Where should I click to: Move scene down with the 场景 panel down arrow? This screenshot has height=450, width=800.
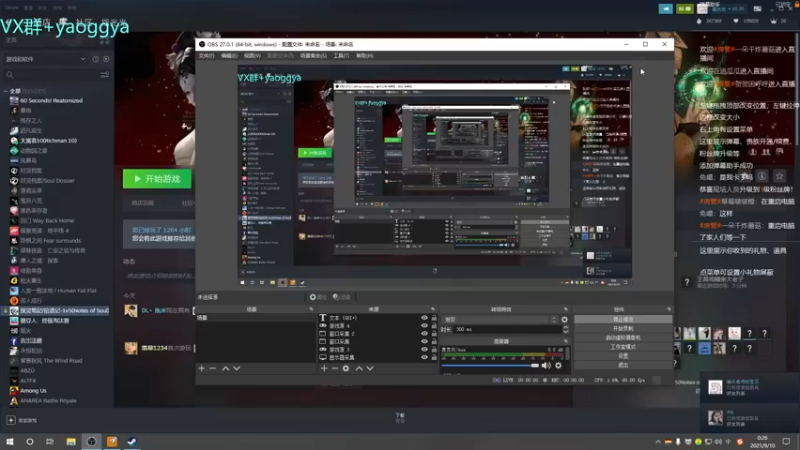237,368
